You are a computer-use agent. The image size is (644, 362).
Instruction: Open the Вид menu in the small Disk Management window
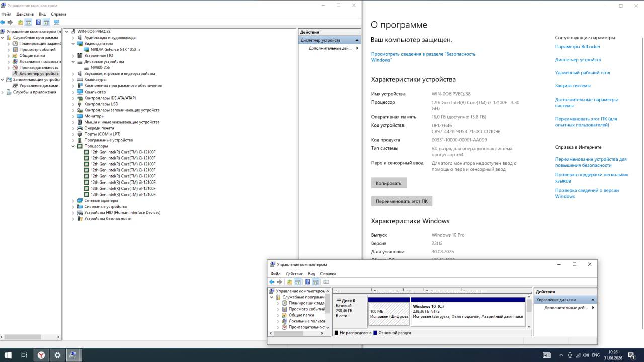click(311, 274)
